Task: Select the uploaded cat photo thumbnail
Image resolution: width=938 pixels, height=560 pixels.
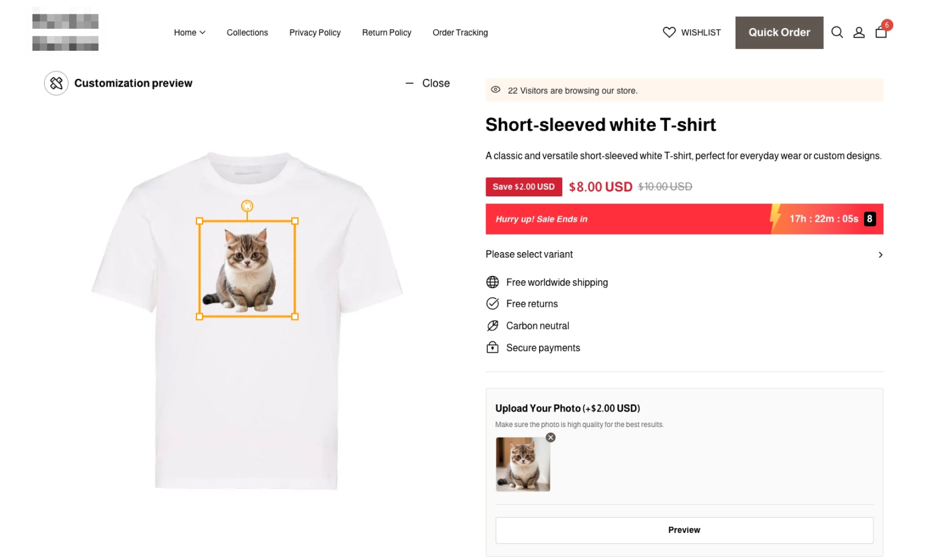Action: [523, 465]
